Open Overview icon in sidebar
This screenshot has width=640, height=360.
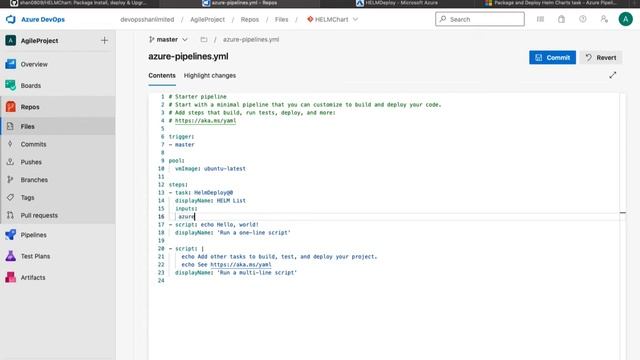click(11, 64)
